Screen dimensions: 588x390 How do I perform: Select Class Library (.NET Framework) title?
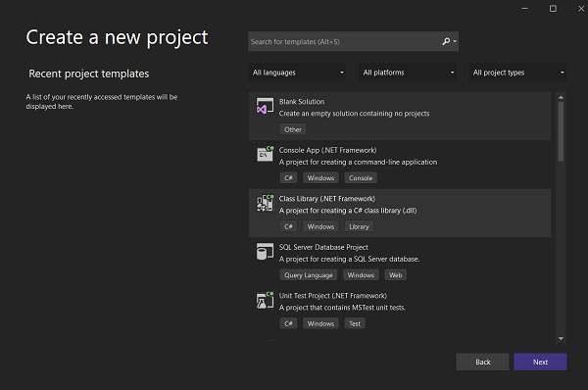click(327, 199)
